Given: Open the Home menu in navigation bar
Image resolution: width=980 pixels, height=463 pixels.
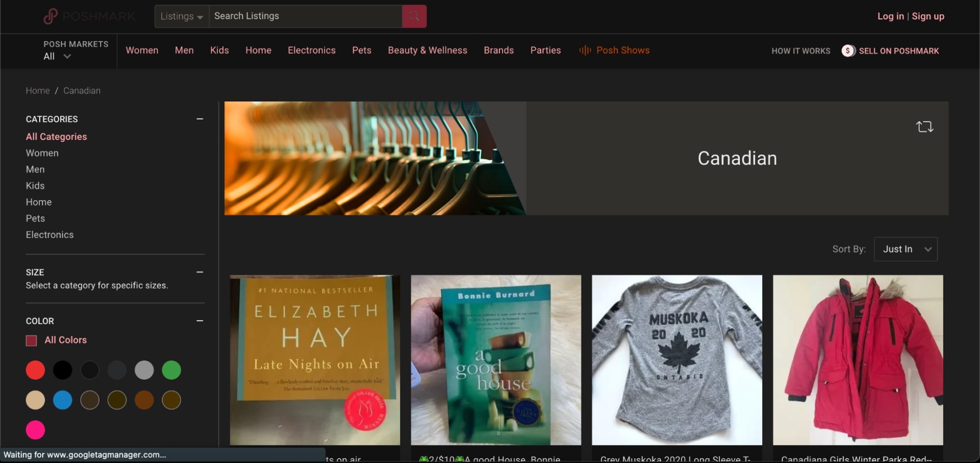Looking at the screenshot, I should click(258, 50).
